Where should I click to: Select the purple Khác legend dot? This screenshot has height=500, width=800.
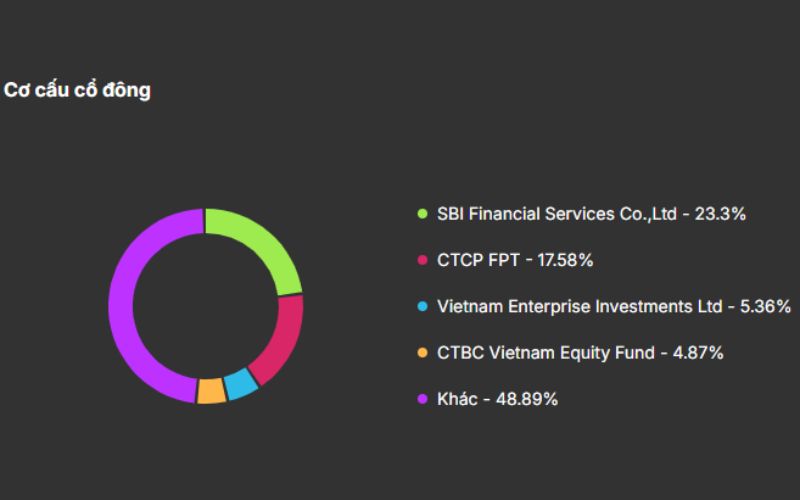422,399
